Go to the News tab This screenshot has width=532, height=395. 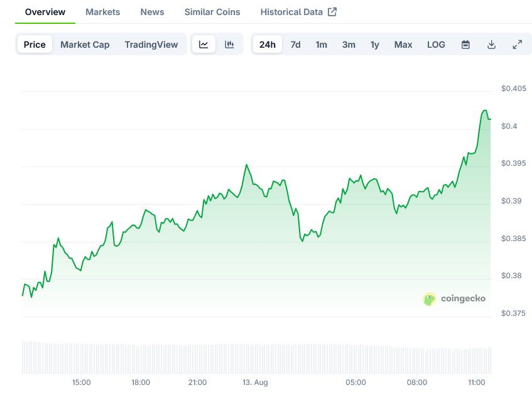click(152, 12)
